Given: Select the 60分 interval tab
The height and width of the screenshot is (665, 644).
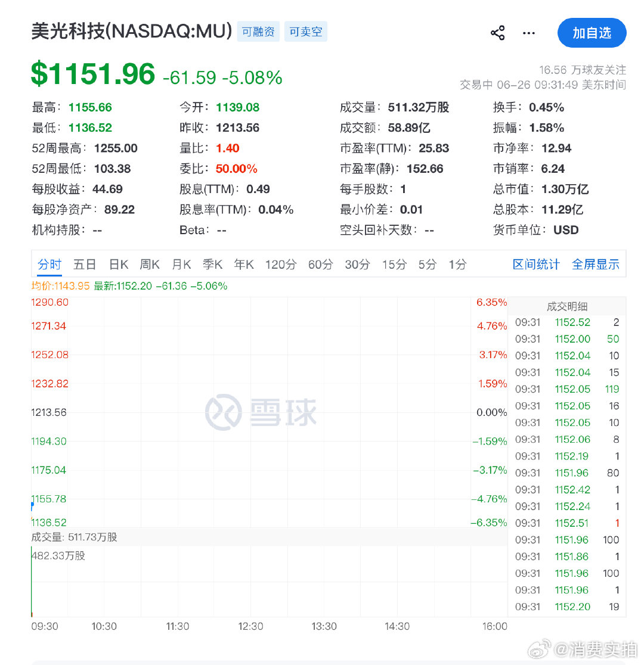Looking at the screenshot, I should point(321,264).
